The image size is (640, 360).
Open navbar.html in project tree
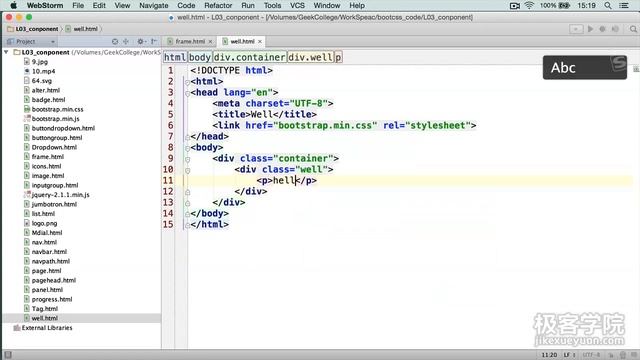[49, 251]
